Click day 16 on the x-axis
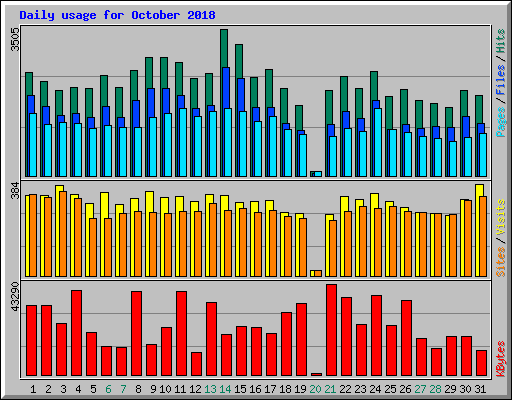 point(255,389)
